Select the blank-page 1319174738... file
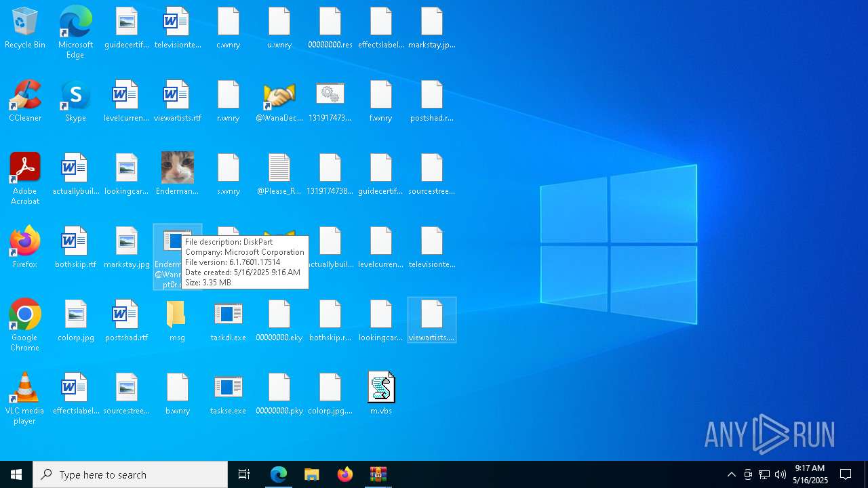 click(x=330, y=175)
